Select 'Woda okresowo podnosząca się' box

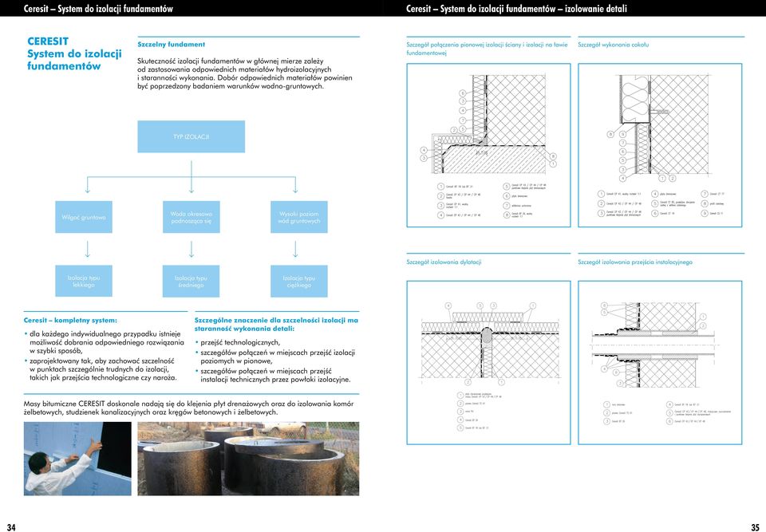[x=191, y=217]
